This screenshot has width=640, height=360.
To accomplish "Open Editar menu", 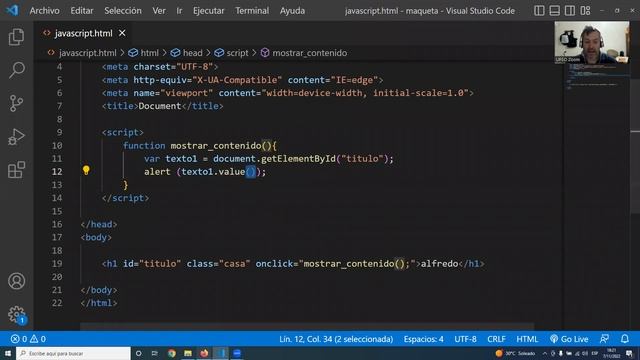I will pos(82,11).
